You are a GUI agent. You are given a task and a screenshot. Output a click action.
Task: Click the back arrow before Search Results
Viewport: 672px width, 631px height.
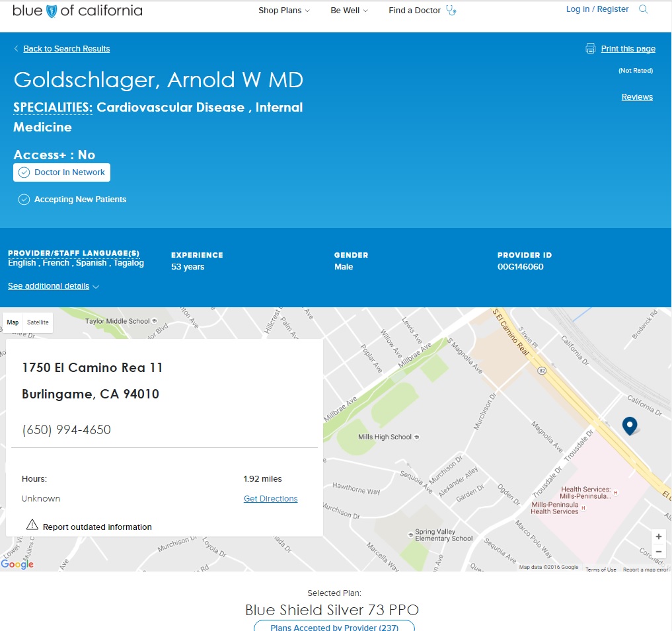click(17, 48)
